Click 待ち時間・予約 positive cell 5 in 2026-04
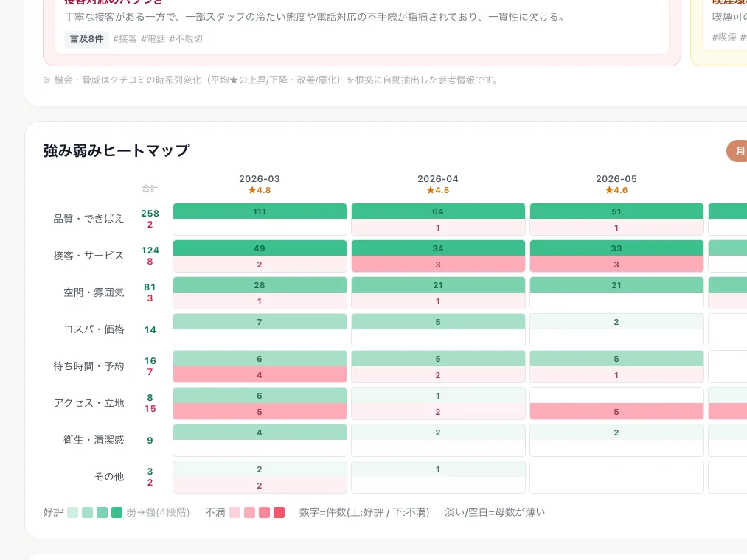Screen dimensions: 747x560 (x=438, y=359)
